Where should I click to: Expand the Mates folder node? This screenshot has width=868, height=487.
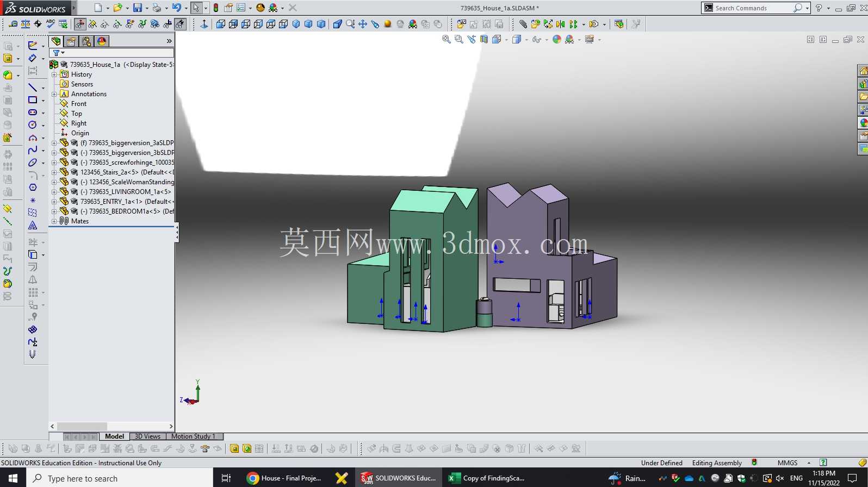tap(54, 221)
